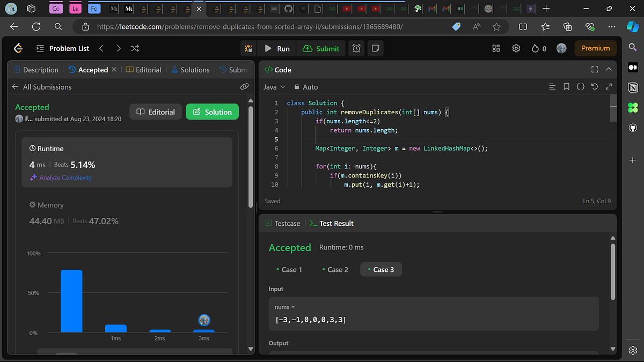The width and height of the screenshot is (644, 362).
Task: Click the green Submit button
Action: (x=321, y=48)
